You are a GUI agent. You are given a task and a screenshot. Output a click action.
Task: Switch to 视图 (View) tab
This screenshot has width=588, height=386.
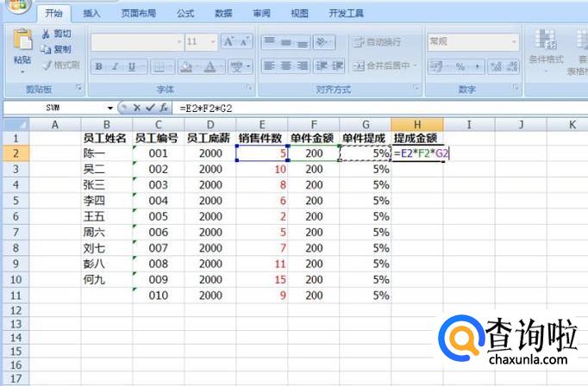tap(300, 14)
